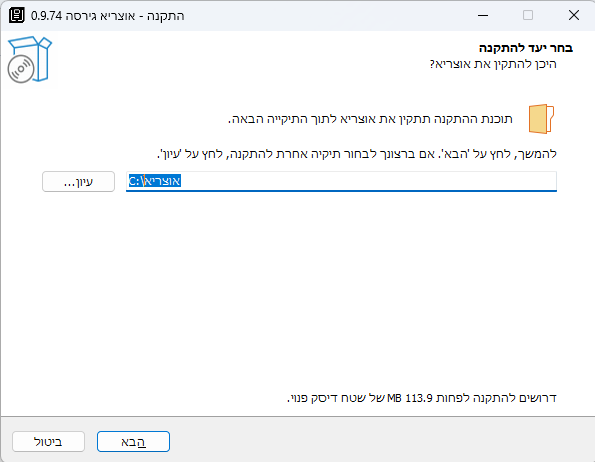Viewport: 595px width, 462px height.
Task: Click the Otzaria app icon in title bar
Action: 16,16
